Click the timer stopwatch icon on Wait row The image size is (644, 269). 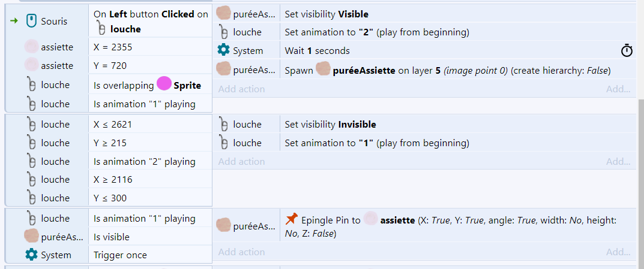627,51
